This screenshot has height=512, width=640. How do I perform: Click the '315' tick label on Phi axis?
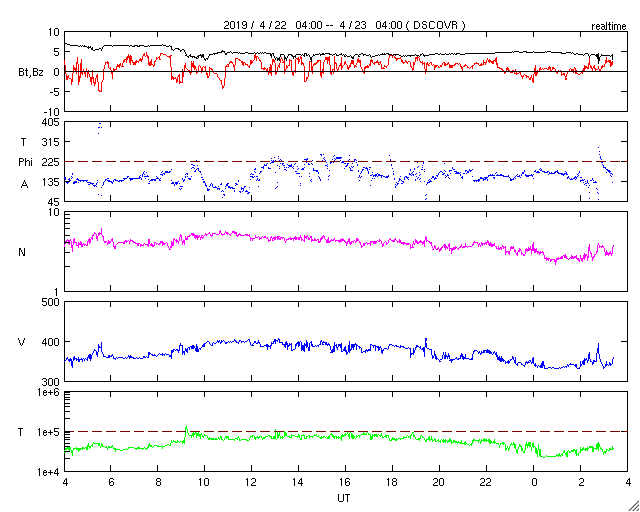[51, 142]
